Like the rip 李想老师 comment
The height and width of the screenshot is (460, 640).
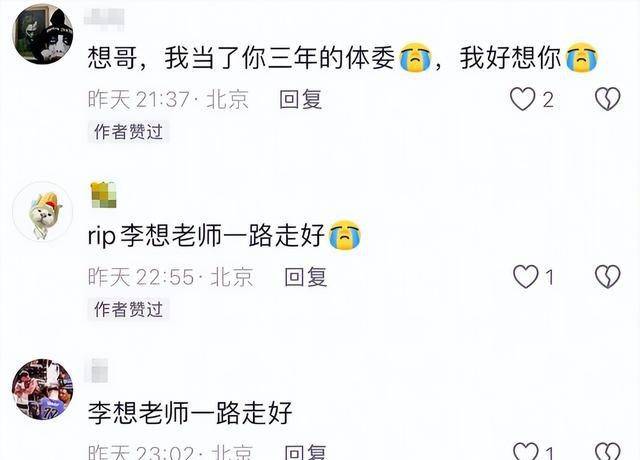(x=525, y=277)
